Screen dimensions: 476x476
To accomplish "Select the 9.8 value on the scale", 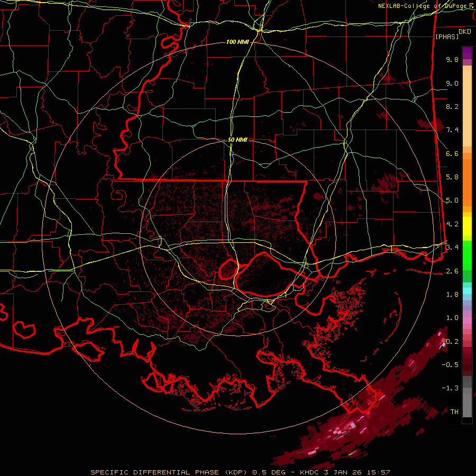I will (x=452, y=59).
